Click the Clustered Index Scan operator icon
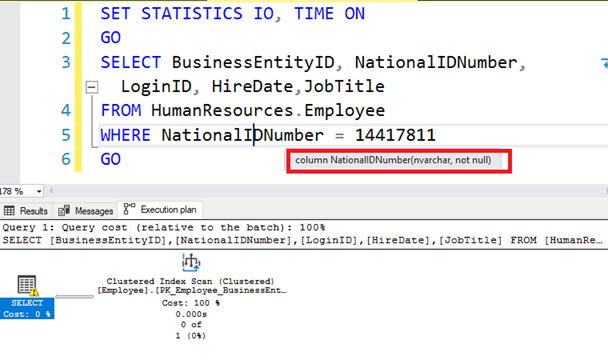The width and height of the screenshot is (608, 360). pos(191,263)
